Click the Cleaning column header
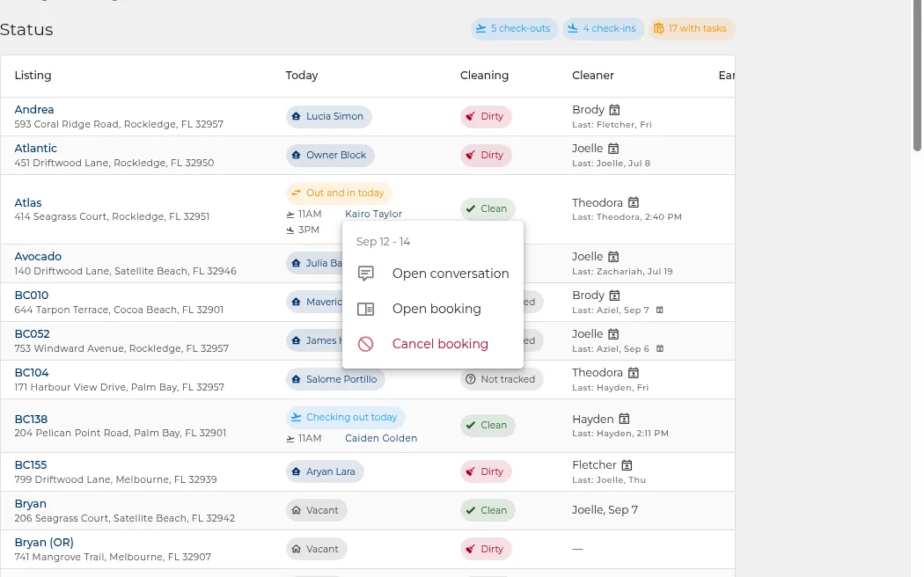The height and width of the screenshot is (577, 924). tap(484, 76)
